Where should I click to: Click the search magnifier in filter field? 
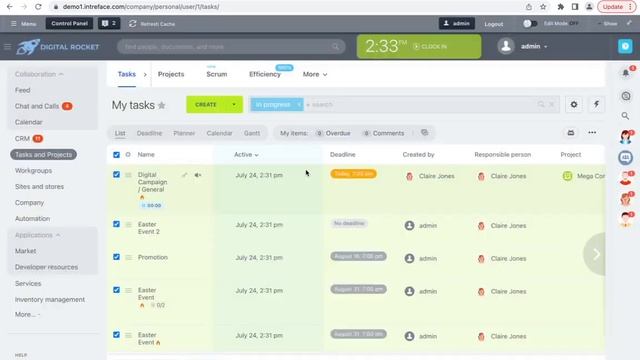[541, 104]
